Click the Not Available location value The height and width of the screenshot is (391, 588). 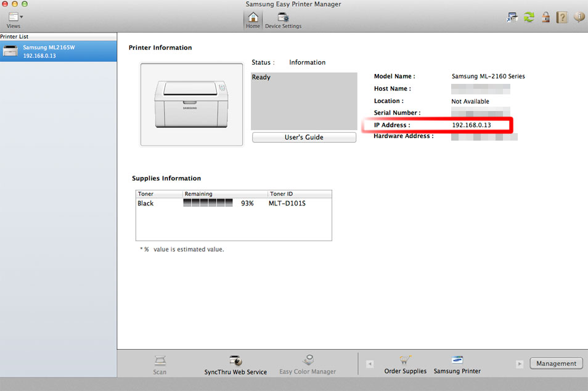(x=470, y=101)
